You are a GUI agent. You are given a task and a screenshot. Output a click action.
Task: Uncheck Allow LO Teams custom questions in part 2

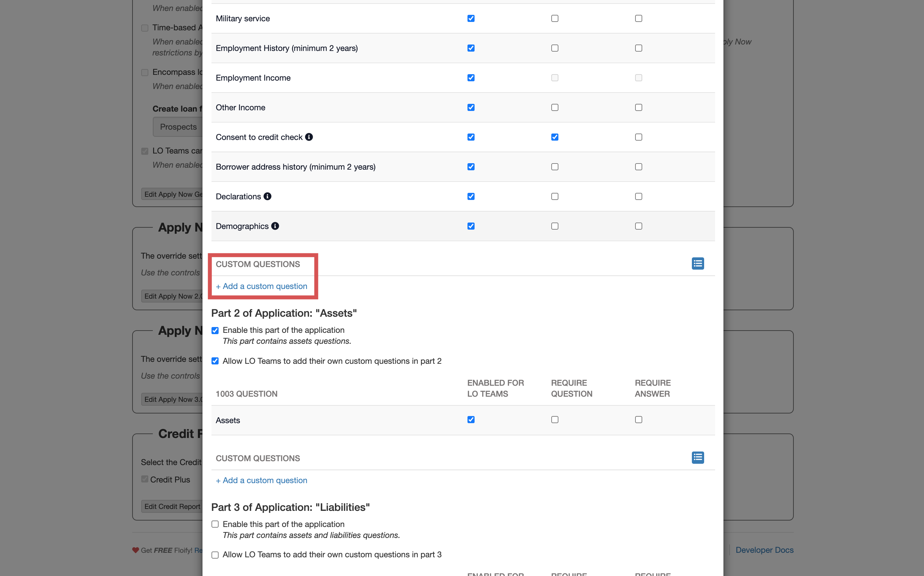pyautogui.click(x=215, y=361)
